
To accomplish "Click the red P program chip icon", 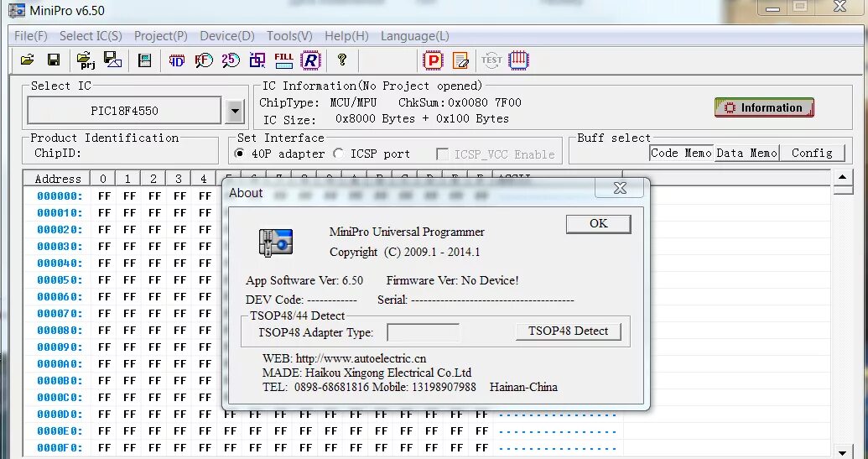I will (x=433, y=60).
